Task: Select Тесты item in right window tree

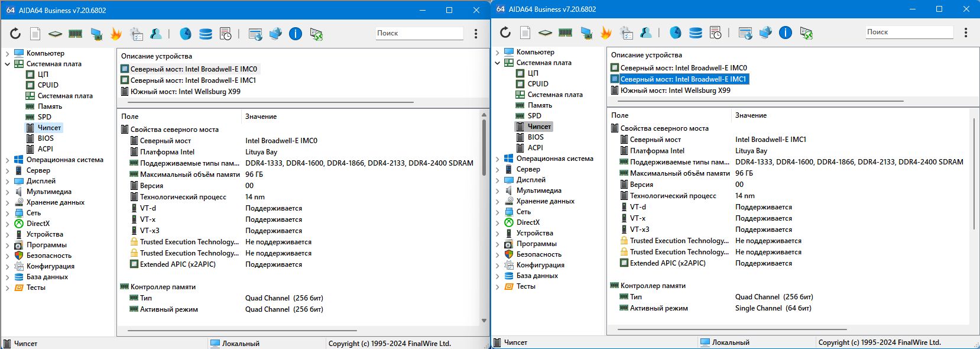Action: [526, 286]
